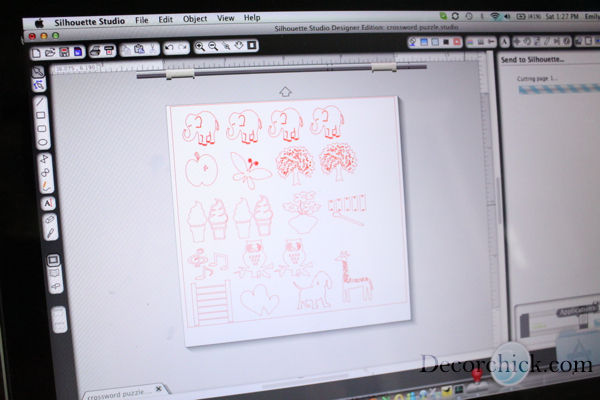600x400 pixels.
Task: Open the Object menu
Action: [195, 18]
